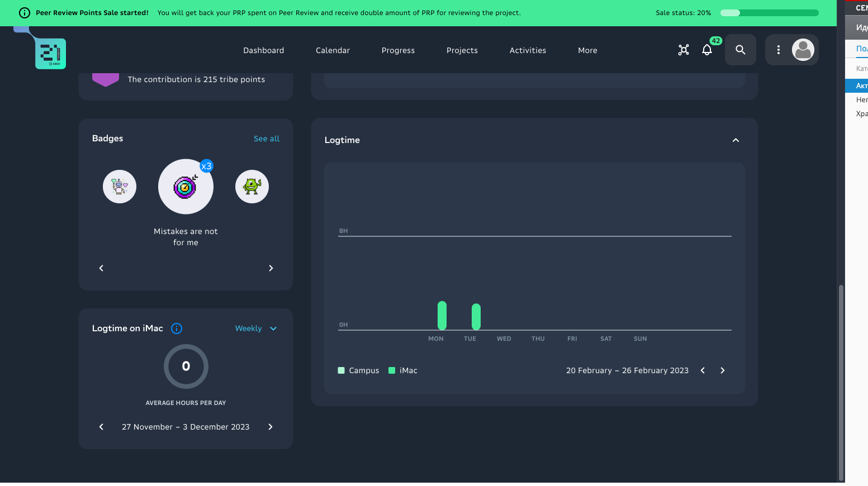Select the Mike Wazowski monster badge

point(252,187)
